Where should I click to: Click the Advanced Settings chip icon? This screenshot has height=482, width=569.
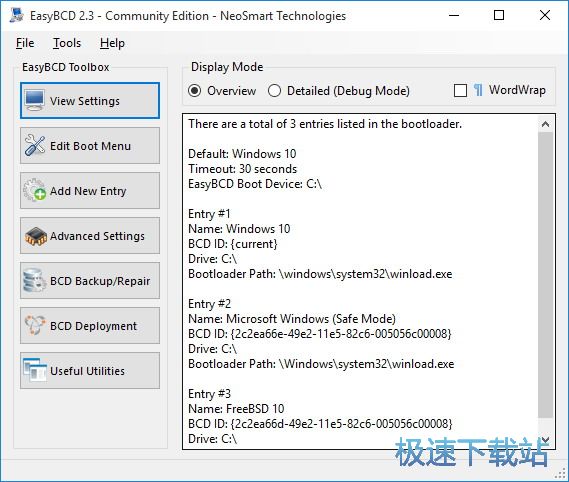[36, 236]
